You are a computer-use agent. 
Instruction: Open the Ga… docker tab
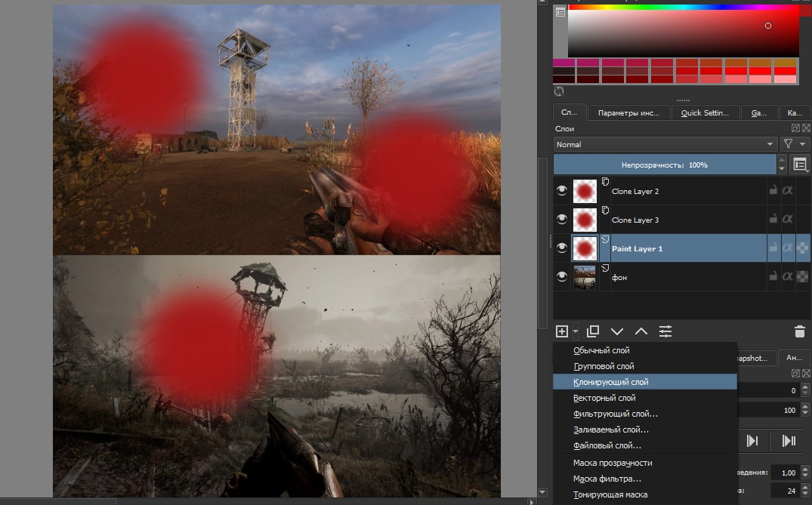pyautogui.click(x=759, y=112)
